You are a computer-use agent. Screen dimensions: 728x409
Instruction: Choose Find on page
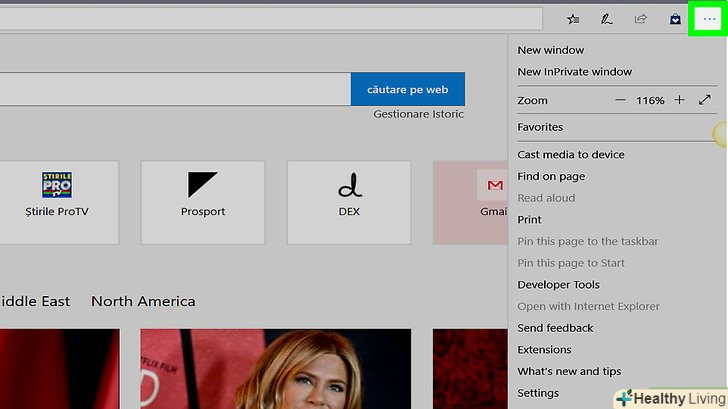point(551,176)
